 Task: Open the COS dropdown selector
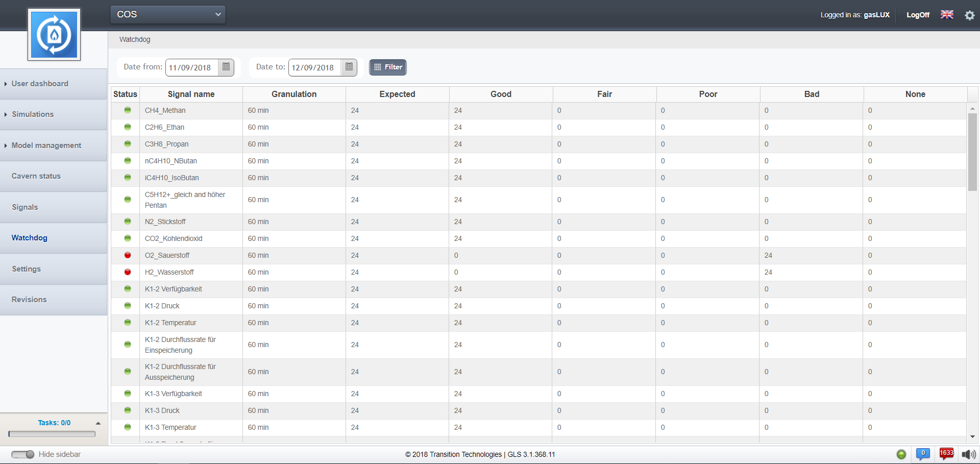click(x=168, y=14)
